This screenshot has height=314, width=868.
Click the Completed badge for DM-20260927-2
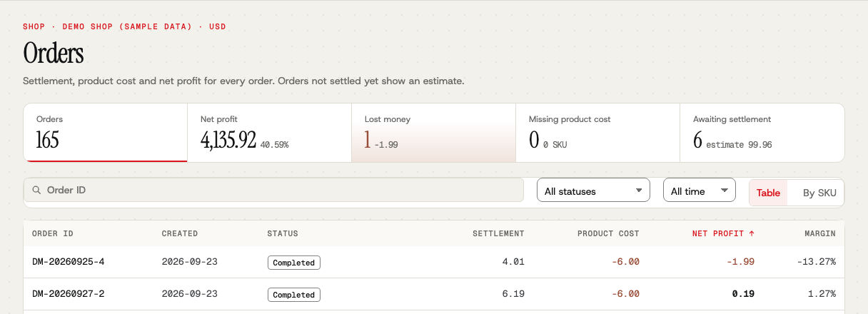coord(294,295)
